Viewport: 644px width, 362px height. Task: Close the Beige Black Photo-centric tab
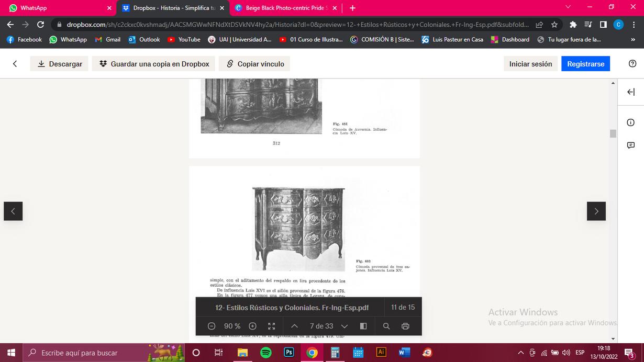(335, 8)
